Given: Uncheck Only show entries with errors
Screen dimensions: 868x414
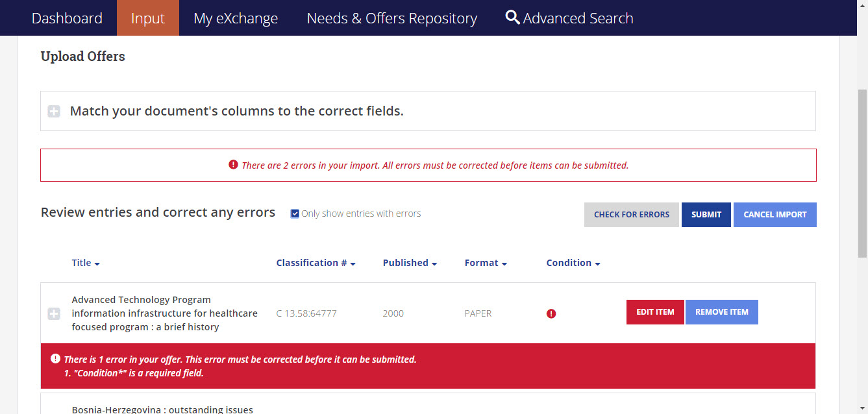Looking at the screenshot, I should coord(295,213).
